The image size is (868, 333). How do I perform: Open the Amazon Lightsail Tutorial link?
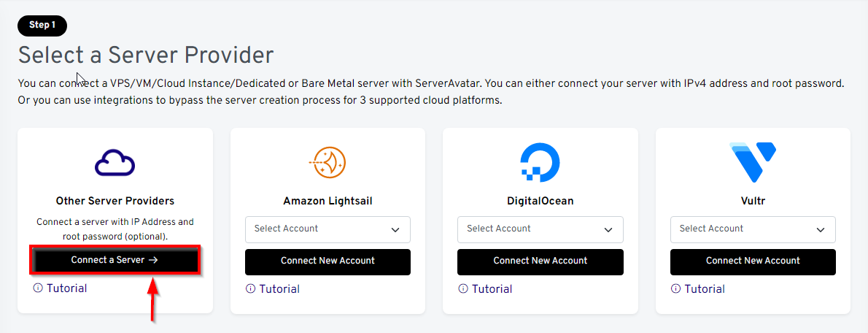(x=279, y=289)
